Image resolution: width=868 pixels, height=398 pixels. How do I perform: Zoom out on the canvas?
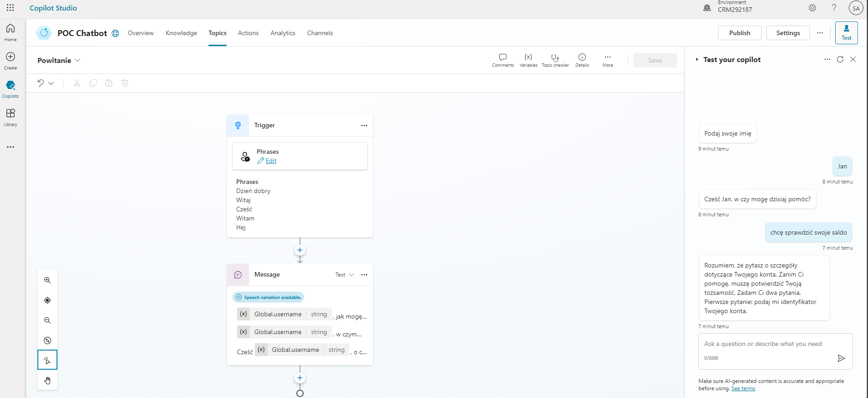[x=47, y=320]
